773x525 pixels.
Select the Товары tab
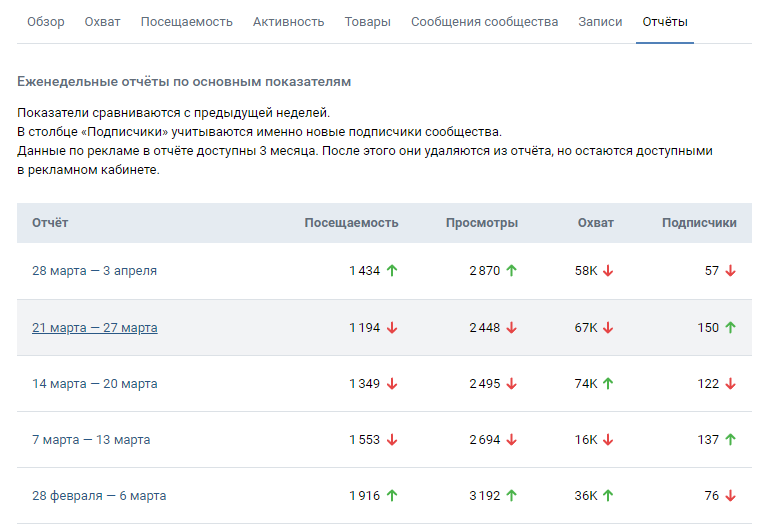click(367, 22)
